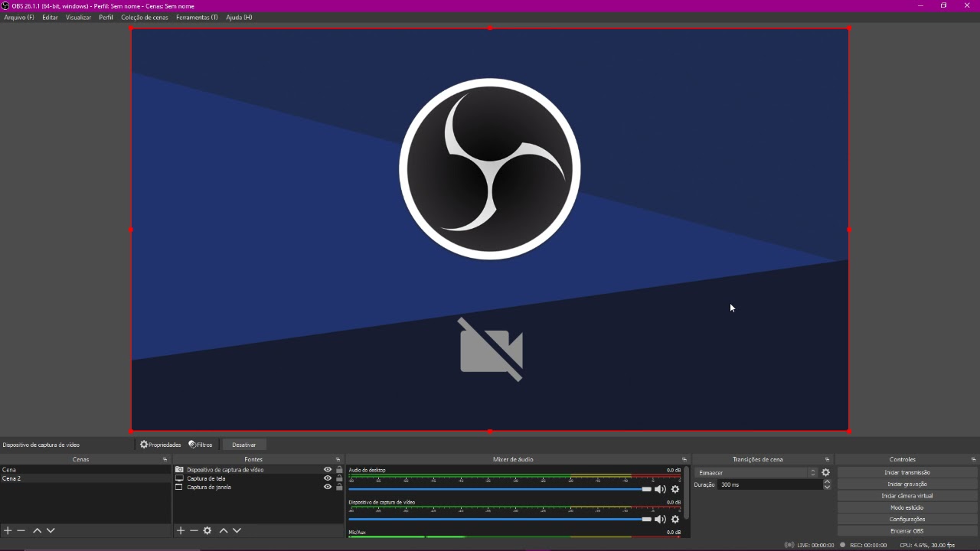Hide Dispositivo de captura de vídeo source
Screen dimensions: 980x551
328,470
